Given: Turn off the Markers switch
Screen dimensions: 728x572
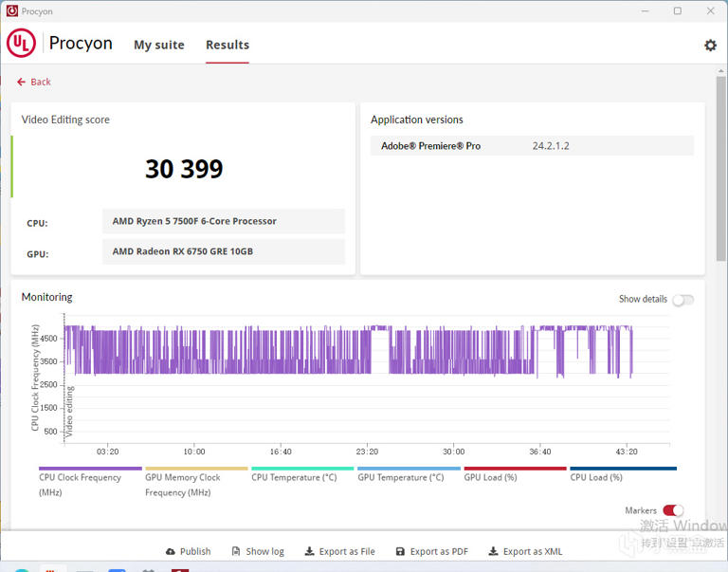Looking at the screenshot, I should pyautogui.click(x=673, y=510).
